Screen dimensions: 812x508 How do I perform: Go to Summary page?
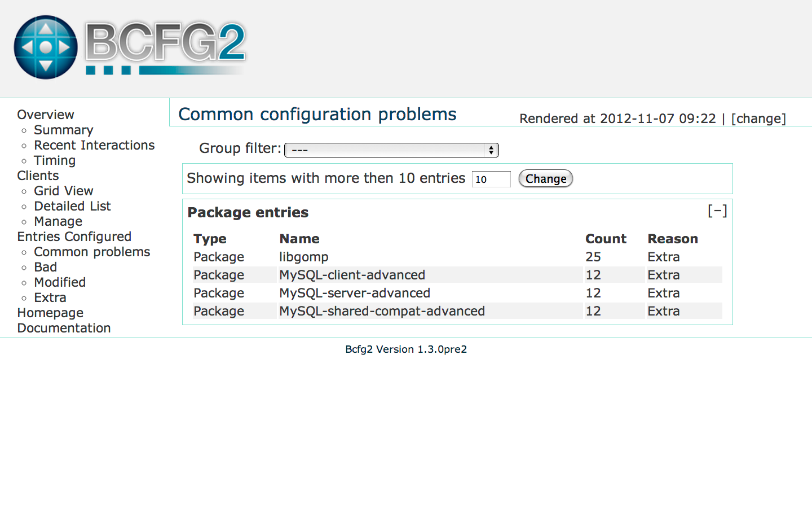click(x=64, y=130)
